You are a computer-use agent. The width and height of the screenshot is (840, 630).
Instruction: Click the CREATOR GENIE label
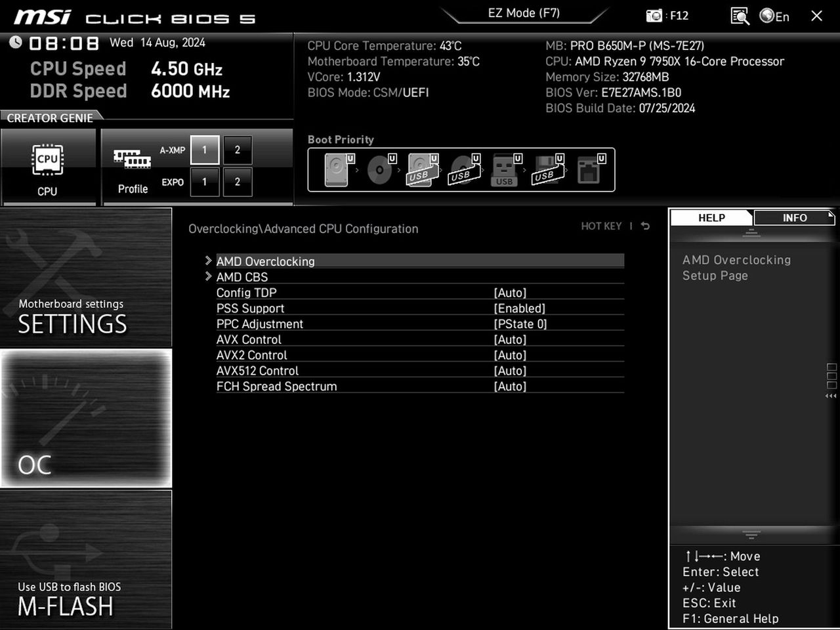point(50,118)
